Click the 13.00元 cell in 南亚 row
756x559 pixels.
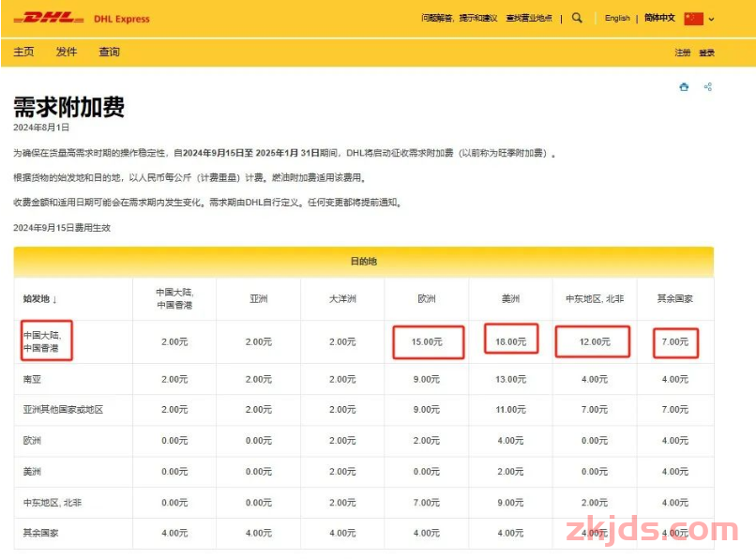coord(510,380)
